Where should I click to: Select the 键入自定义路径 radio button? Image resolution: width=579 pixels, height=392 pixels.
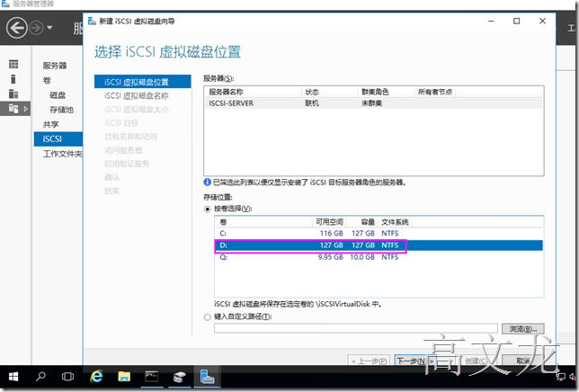[x=208, y=317]
